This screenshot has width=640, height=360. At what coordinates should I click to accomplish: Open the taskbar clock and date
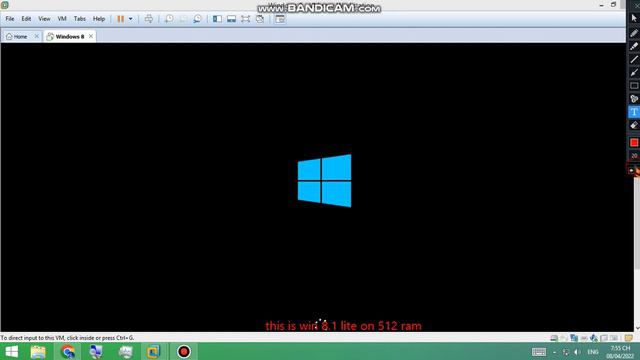pyautogui.click(x=620, y=352)
